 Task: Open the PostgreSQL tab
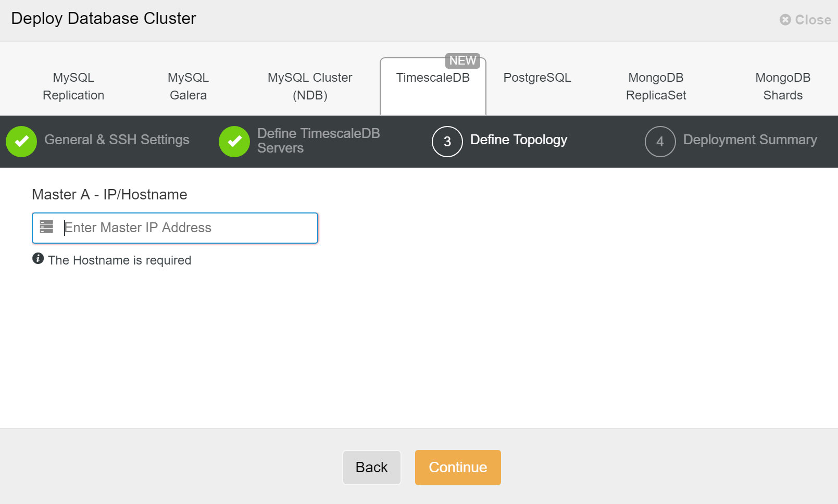537,78
